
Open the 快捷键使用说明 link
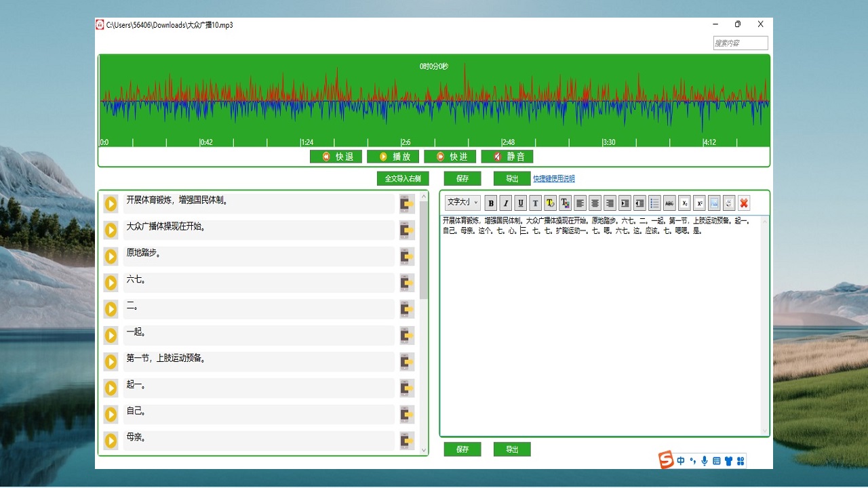tap(553, 179)
